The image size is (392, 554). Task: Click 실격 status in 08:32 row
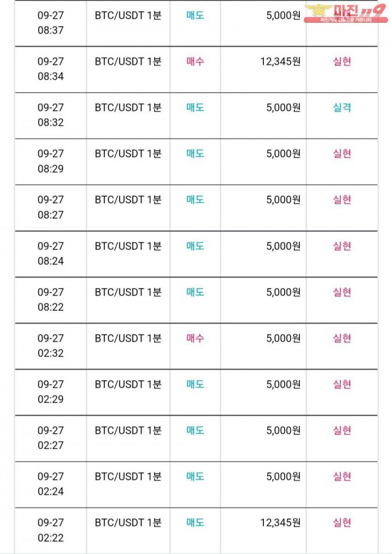coord(342,107)
